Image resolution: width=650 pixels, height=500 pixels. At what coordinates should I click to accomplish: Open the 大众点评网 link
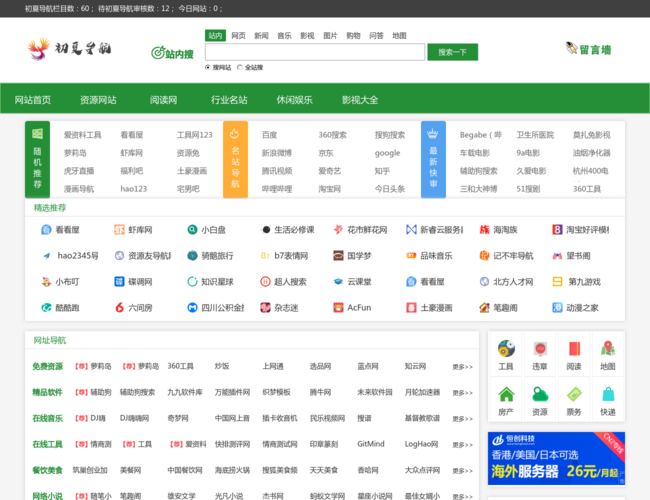point(422,470)
